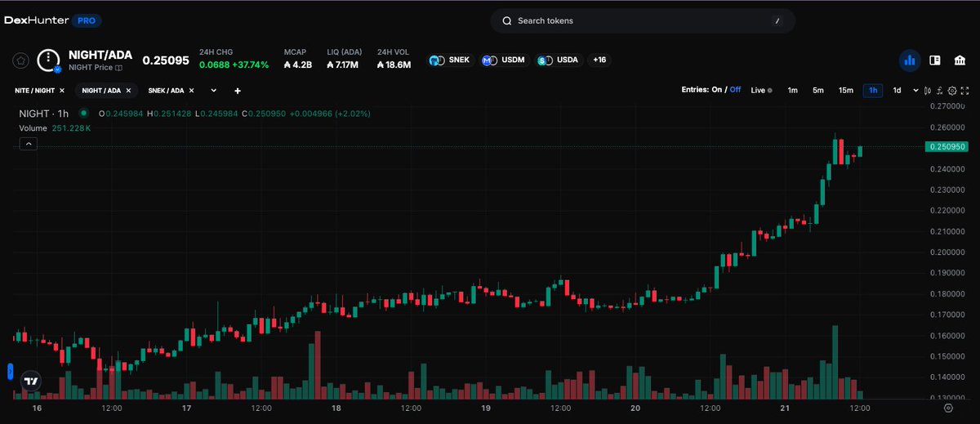This screenshot has height=424, width=980.
Task: Click the Volume reading 251.228K
Action: coord(71,128)
